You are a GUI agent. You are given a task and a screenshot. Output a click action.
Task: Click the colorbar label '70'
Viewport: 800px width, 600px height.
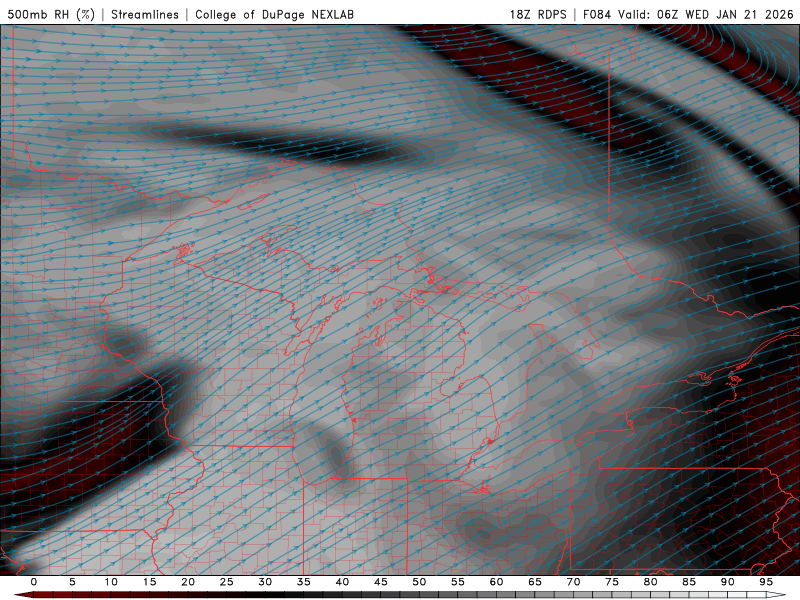[573, 582]
